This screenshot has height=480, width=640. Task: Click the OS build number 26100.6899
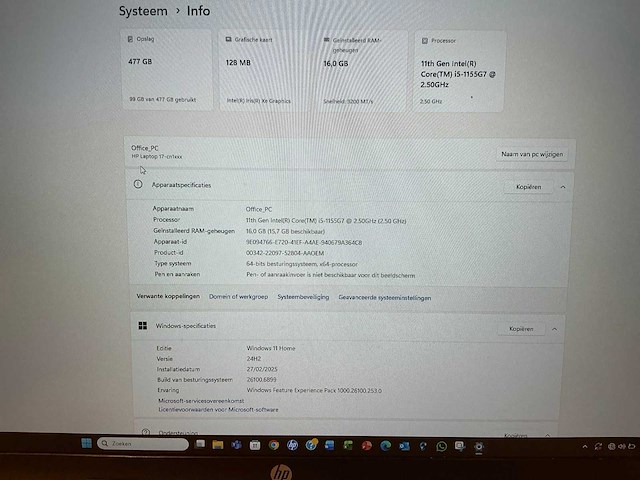pyautogui.click(x=262, y=380)
